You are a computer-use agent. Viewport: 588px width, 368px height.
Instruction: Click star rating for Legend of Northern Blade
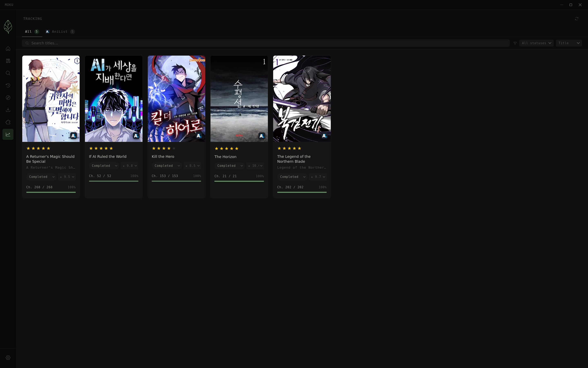(289, 148)
